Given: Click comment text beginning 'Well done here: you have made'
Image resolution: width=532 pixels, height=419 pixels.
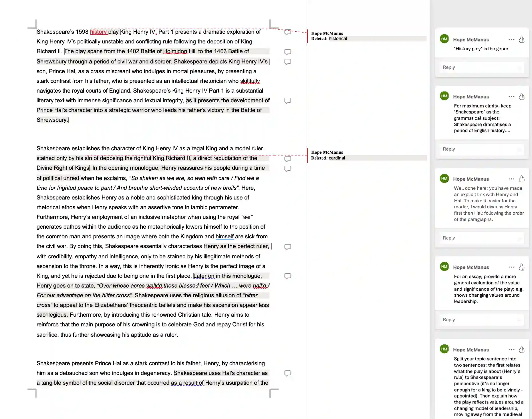Looking at the screenshot, I should point(489,204).
